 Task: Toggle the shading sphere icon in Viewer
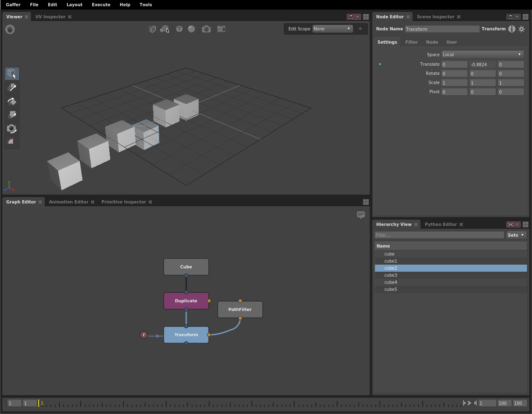click(x=191, y=29)
